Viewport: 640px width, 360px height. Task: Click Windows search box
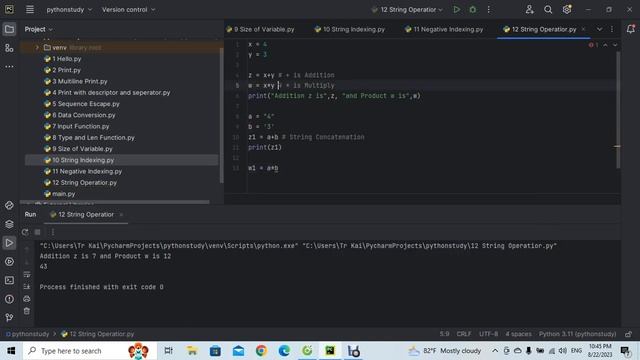pyautogui.click(x=89, y=351)
